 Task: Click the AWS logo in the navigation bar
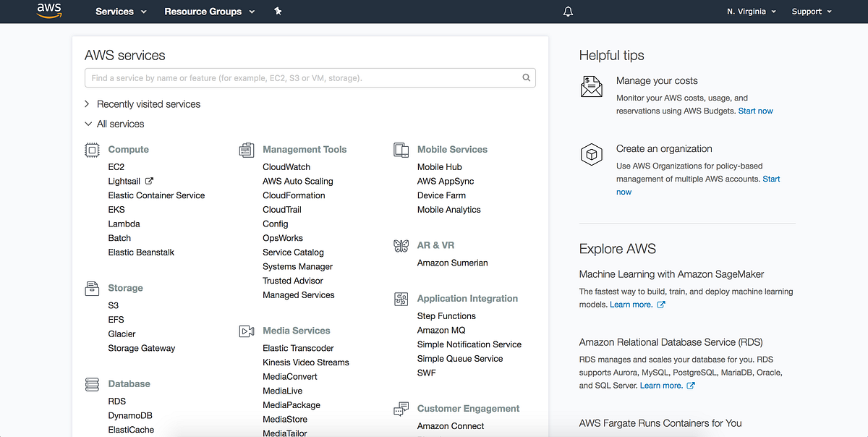coord(48,11)
